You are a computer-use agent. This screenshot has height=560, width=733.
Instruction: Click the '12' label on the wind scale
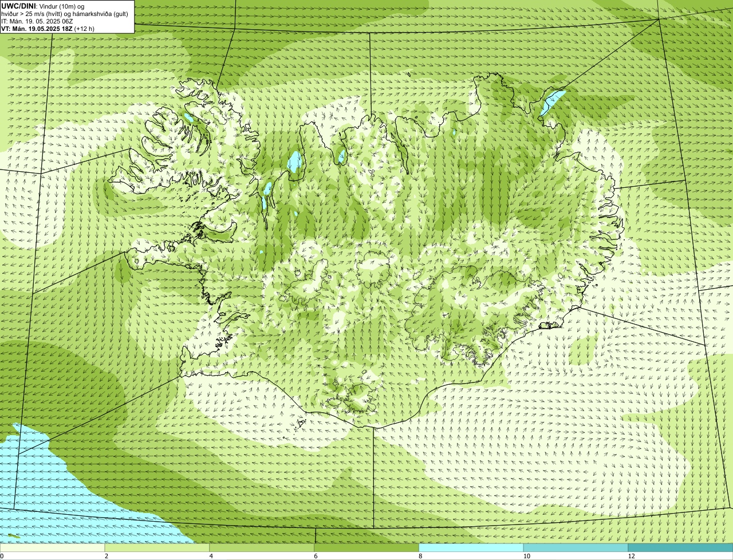tap(632, 556)
